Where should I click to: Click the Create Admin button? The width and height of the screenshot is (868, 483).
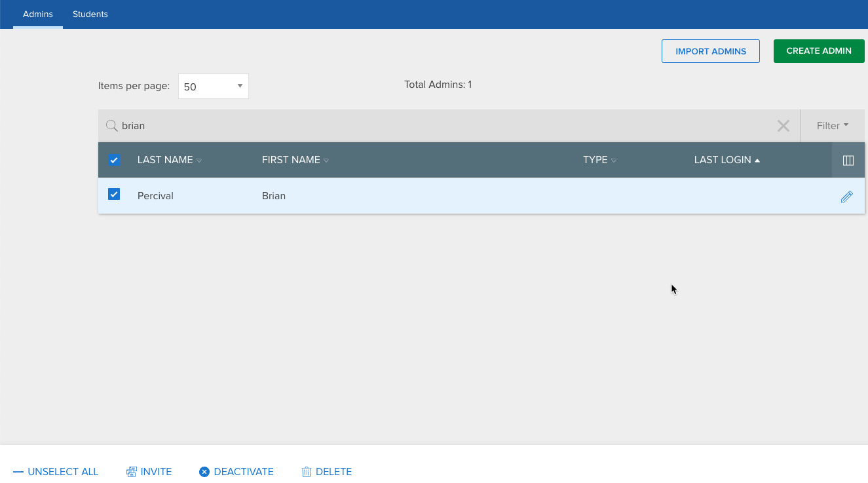[819, 51]
